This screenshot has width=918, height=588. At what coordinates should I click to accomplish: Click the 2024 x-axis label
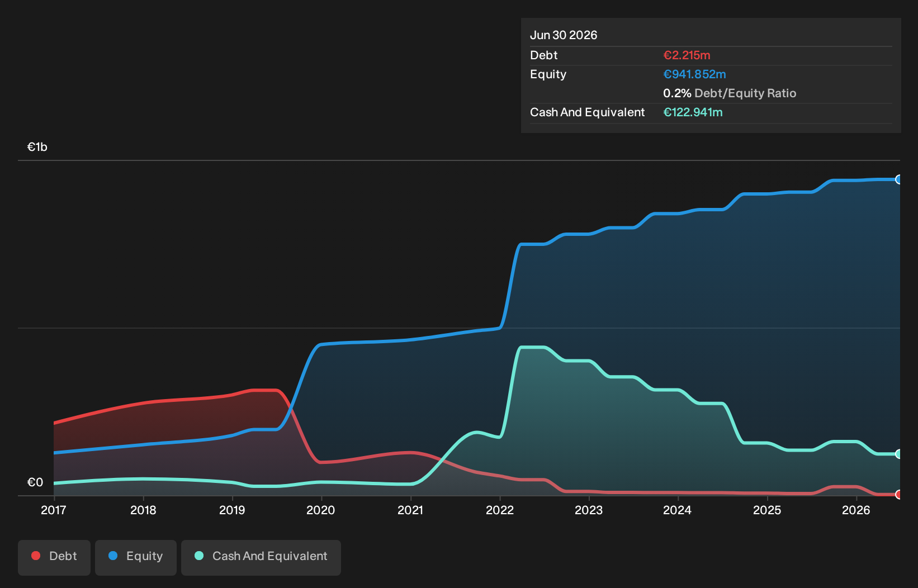click(x=678, y=510)
